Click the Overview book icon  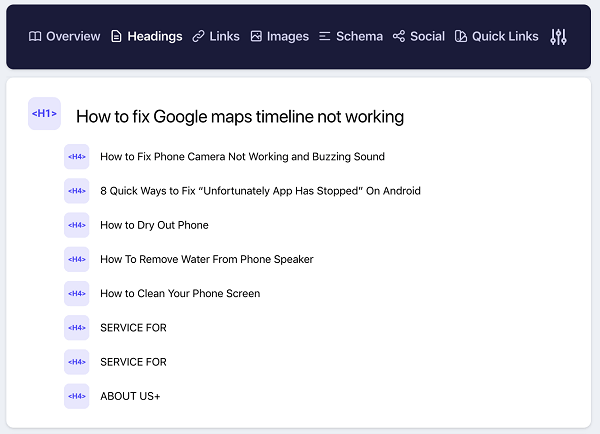click(35, 36)
